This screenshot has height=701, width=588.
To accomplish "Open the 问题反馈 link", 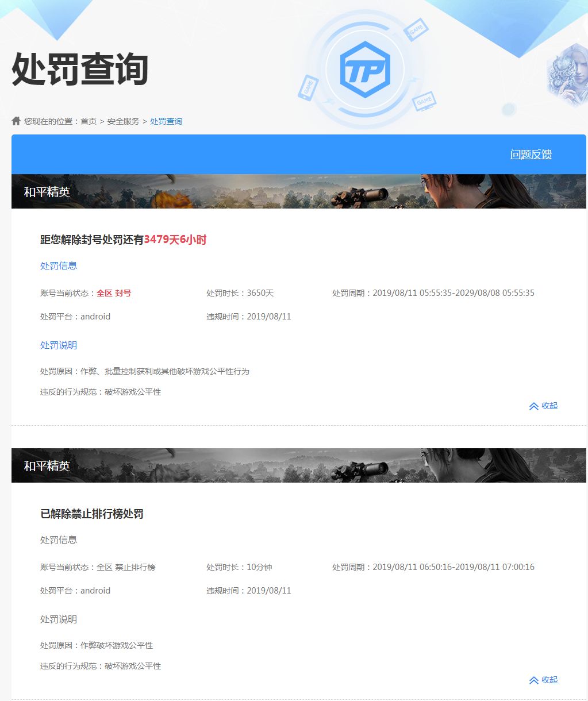I will 531,154.
